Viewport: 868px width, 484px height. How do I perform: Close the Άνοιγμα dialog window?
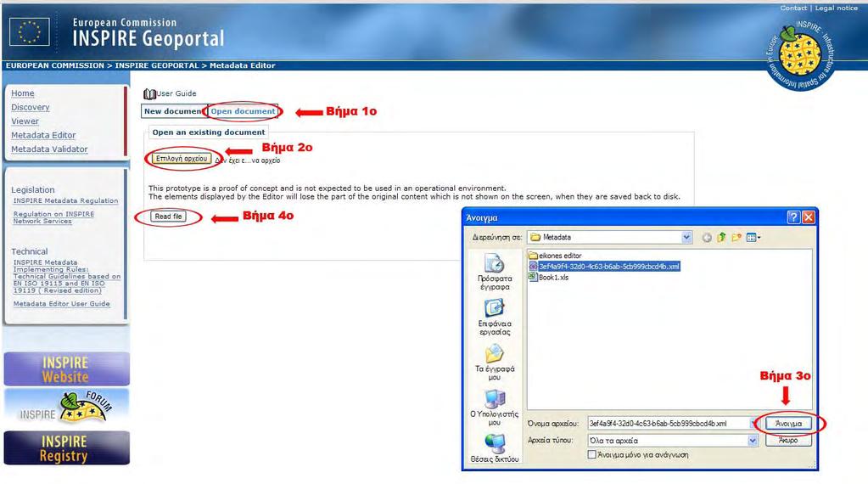pos(809,217)
